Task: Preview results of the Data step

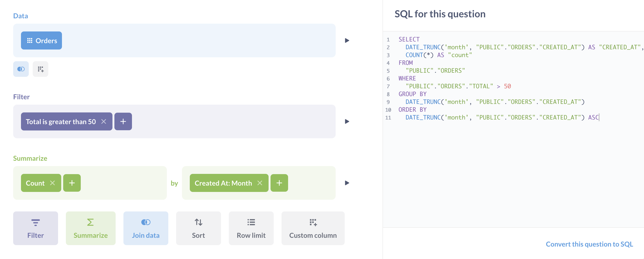Action: tap(347, 40)
